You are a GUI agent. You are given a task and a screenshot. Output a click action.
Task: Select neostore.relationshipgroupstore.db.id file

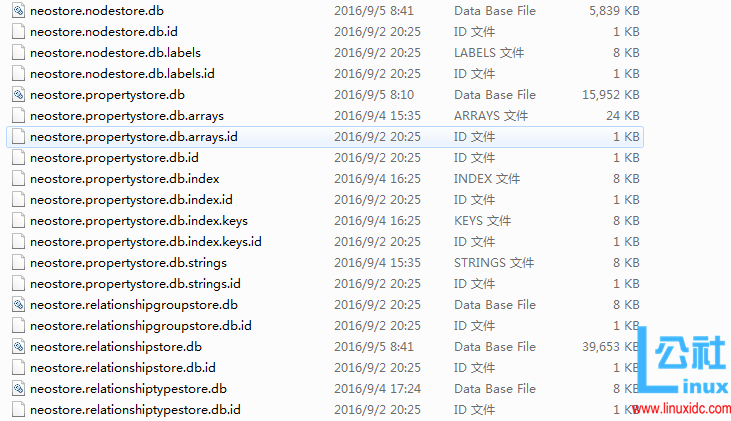141,325
